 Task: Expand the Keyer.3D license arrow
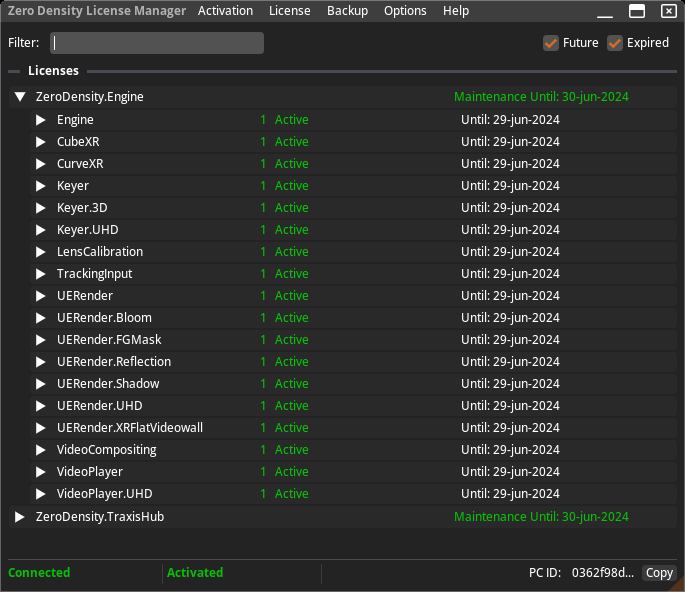point(41,208)
